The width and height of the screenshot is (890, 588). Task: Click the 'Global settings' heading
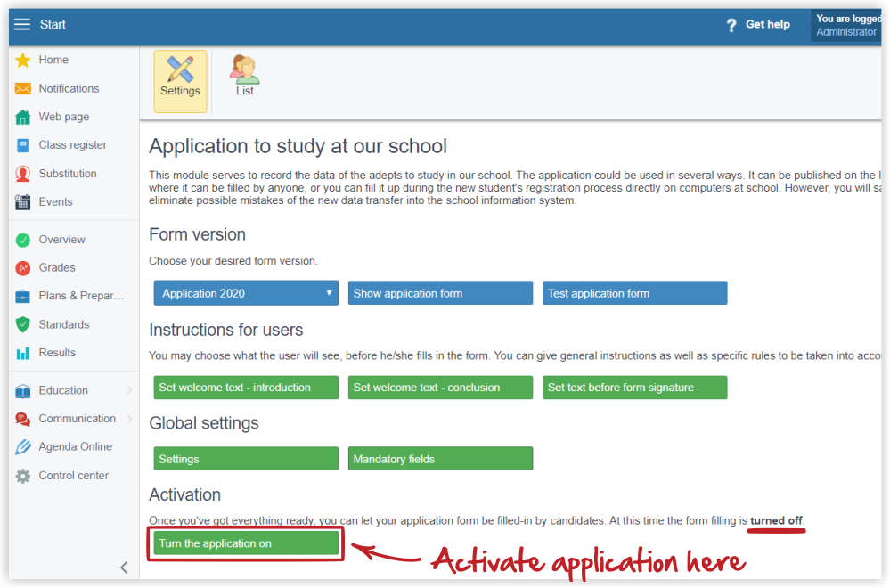point(204,423)
